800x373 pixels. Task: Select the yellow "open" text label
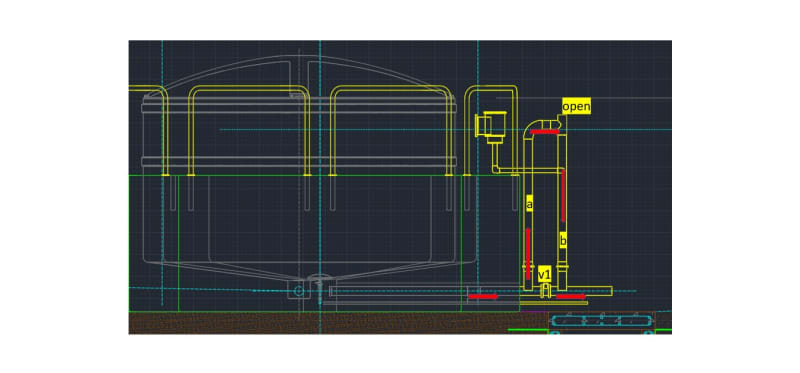point(577,106)
